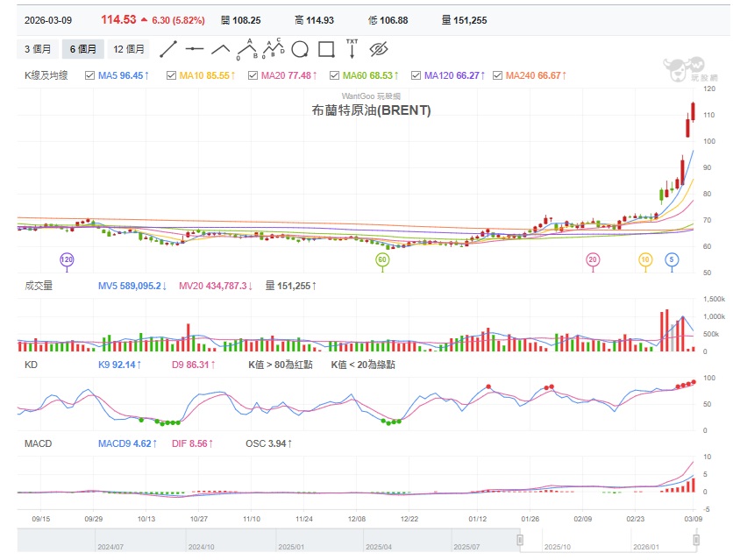This screenshot has height=560, width=733.
Task: Open the TXT text annotation tool
Action: pos(352,50)
